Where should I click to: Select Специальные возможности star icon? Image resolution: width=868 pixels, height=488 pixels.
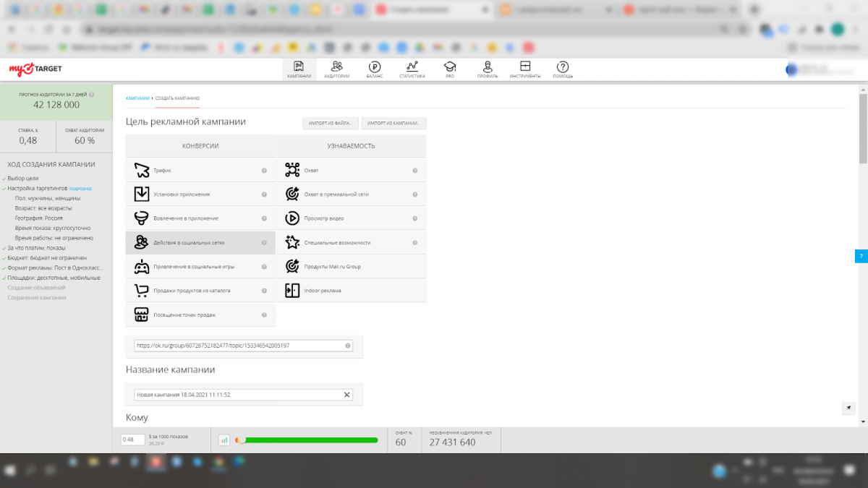coord(292,242)
